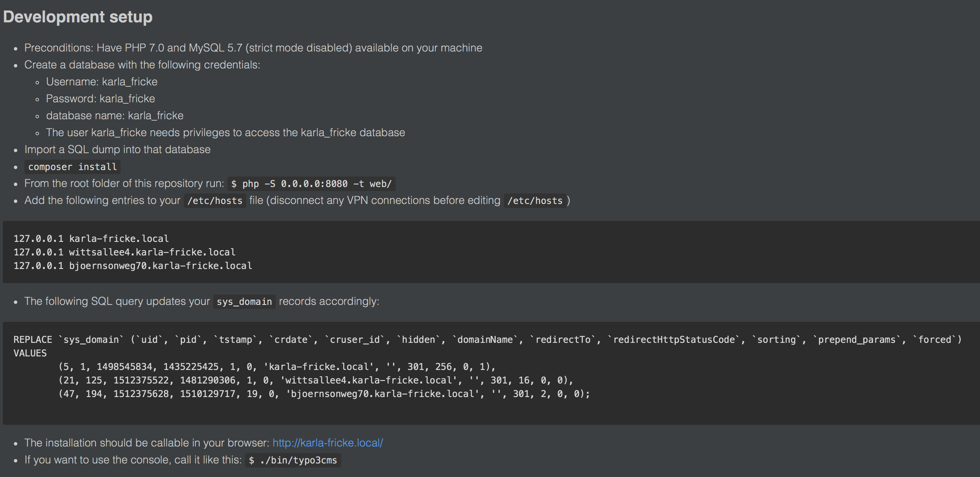Open the http://karla-fricke.local/ link
980x477 pixels.
(x=328, y=443)
